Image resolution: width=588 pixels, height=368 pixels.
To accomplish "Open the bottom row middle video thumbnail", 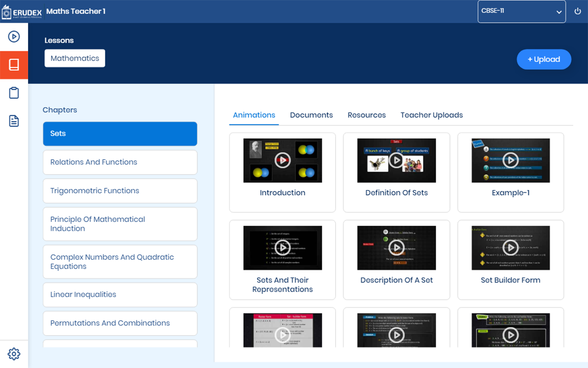I will [x=396, y=330].
